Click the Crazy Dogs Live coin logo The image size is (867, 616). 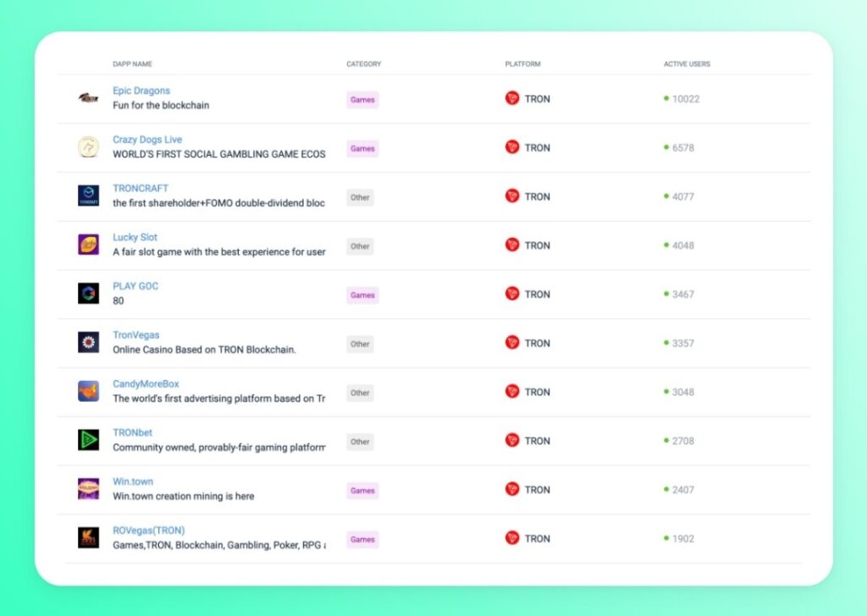88,147
